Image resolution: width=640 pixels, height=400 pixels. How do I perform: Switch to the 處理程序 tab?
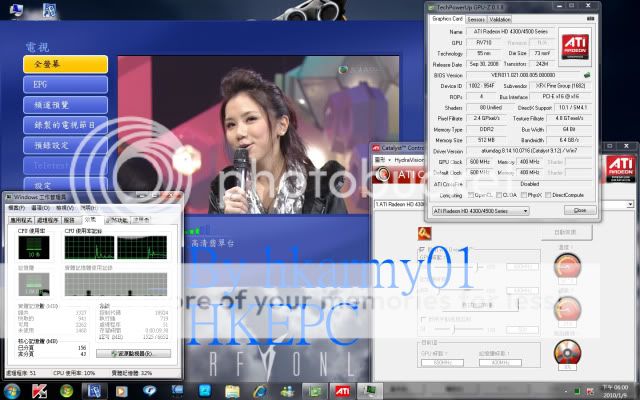coord(47,220)
